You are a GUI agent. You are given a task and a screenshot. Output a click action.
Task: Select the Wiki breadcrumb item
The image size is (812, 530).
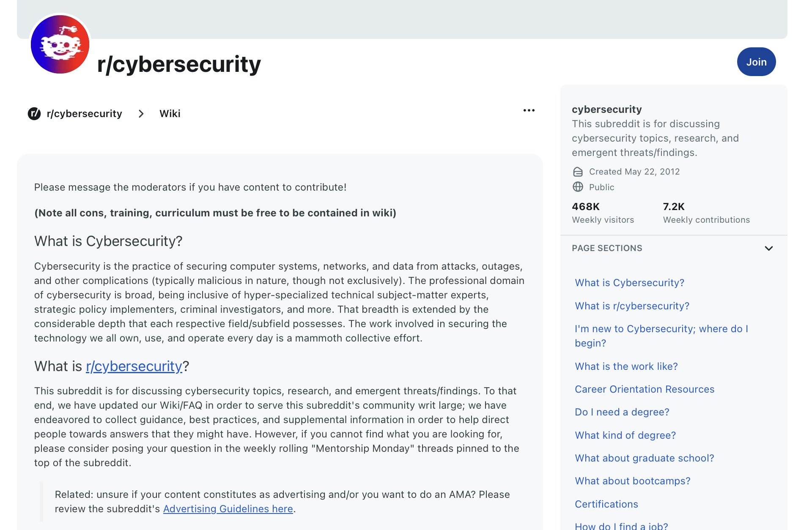tap(170, 113)
